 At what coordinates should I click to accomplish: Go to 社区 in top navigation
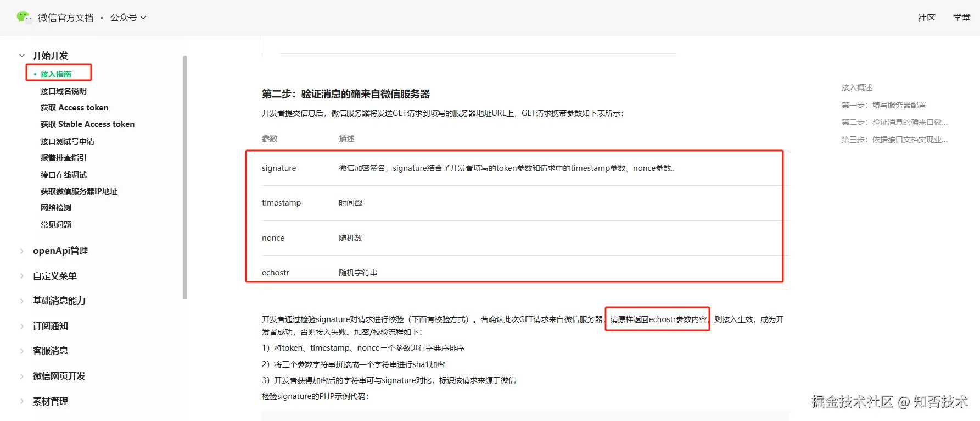926,18
